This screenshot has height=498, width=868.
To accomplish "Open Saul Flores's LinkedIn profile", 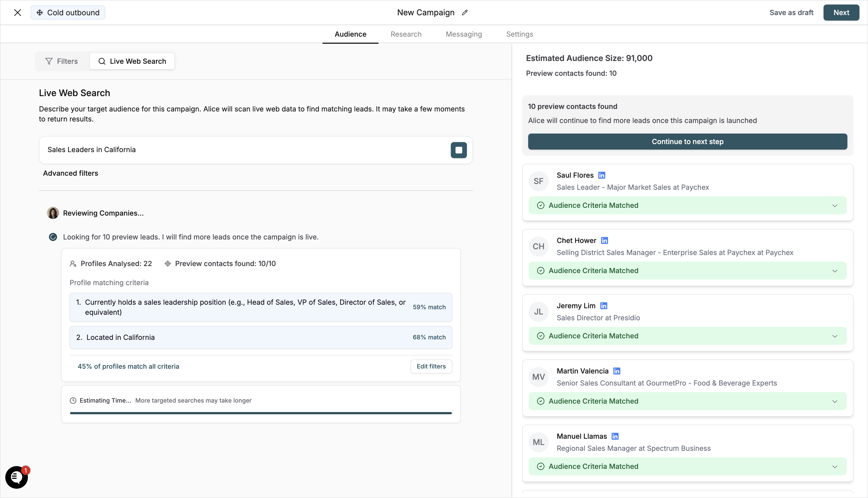I will 602,175.
